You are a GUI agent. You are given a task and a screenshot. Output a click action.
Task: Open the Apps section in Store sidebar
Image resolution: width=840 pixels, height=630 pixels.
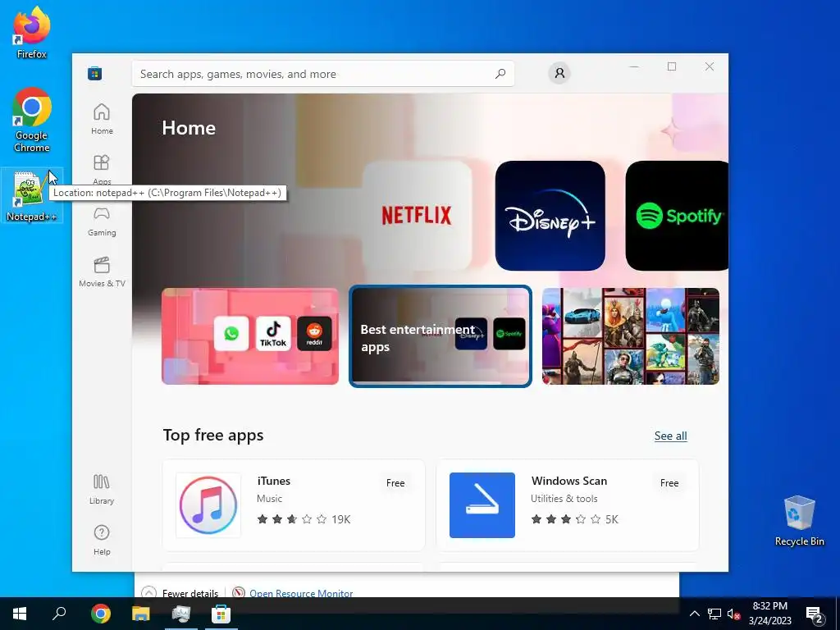(102, 169)
